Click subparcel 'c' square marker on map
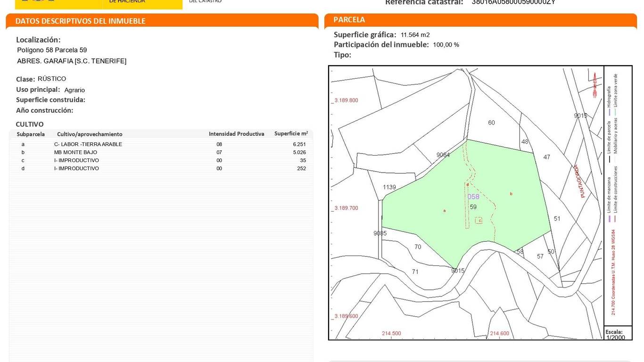The width and height of the screenshot is (644, 362). coord(479,220)
